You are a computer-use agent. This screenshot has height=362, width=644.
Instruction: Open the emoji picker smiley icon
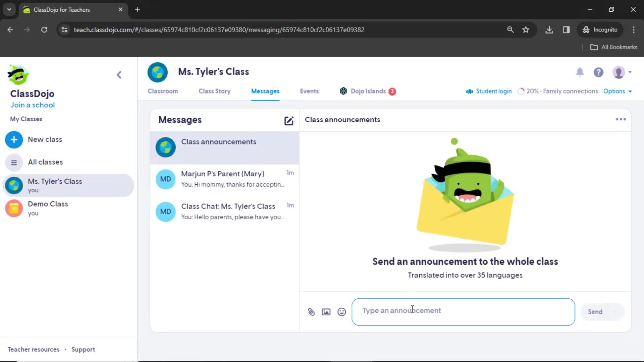click(x=341, y=312)
